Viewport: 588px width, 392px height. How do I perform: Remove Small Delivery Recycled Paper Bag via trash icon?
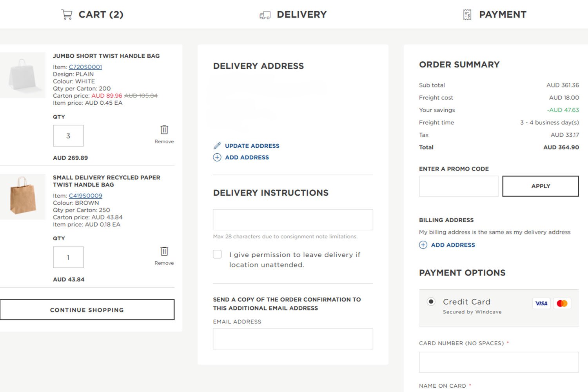(x=164, y=251)
